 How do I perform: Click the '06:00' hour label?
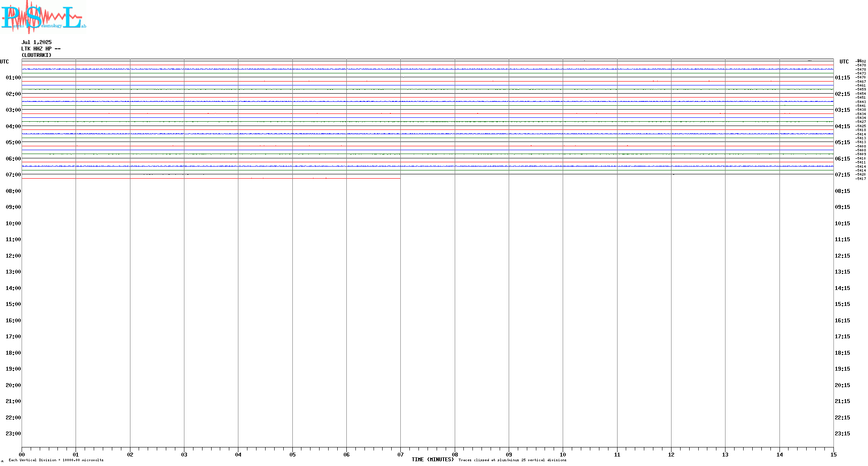(x=13, y=159)
